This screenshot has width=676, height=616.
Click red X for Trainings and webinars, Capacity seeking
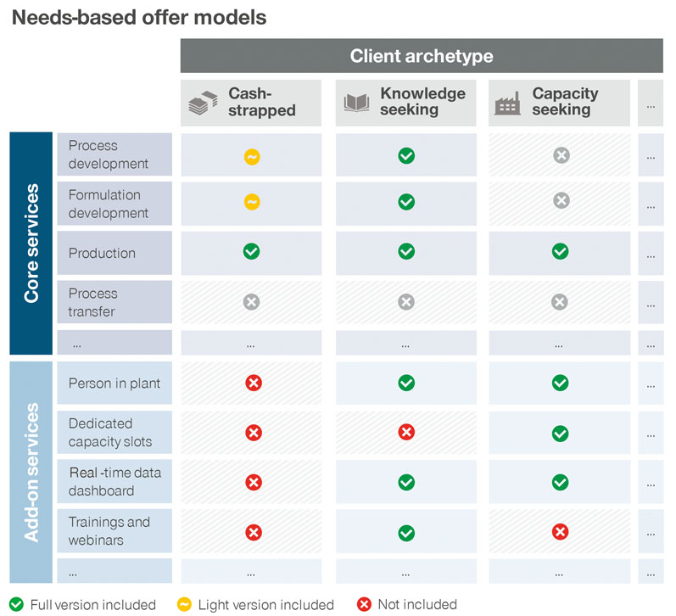point(560,531)
